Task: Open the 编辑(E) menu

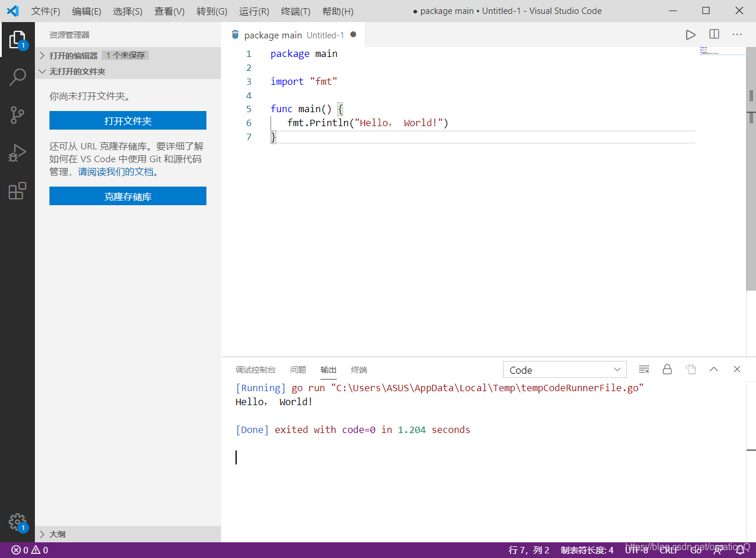Action: pyautogui.click(x=87, y=11)
